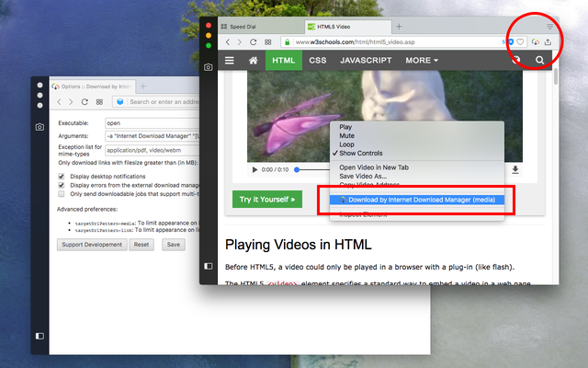Click the Try it Yourself button
The width and height of the screenshot is (588, 368).
267,200
